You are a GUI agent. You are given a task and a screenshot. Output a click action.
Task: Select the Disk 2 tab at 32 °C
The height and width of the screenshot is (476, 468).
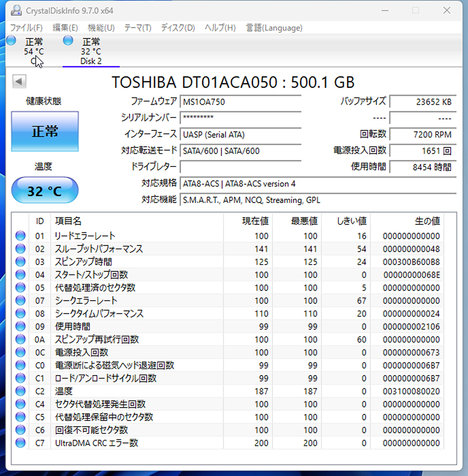coord(91,51)
